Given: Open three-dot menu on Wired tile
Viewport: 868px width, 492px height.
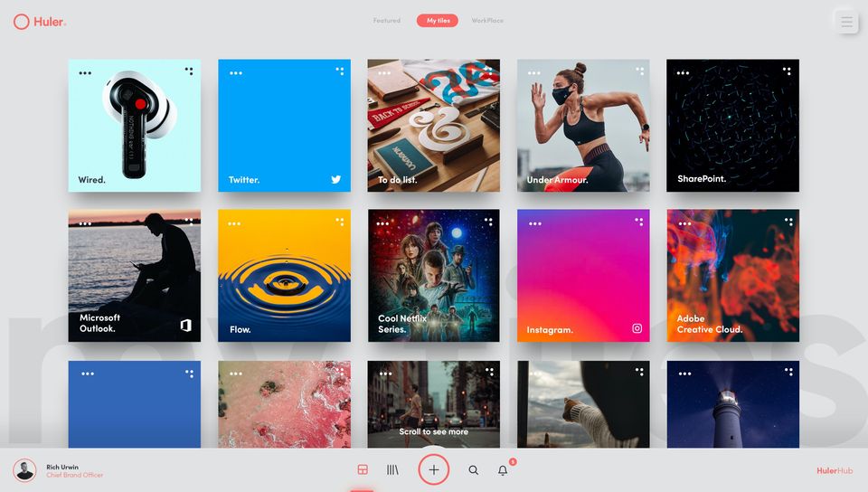Looking at the screenshot, I should point(85,73).
